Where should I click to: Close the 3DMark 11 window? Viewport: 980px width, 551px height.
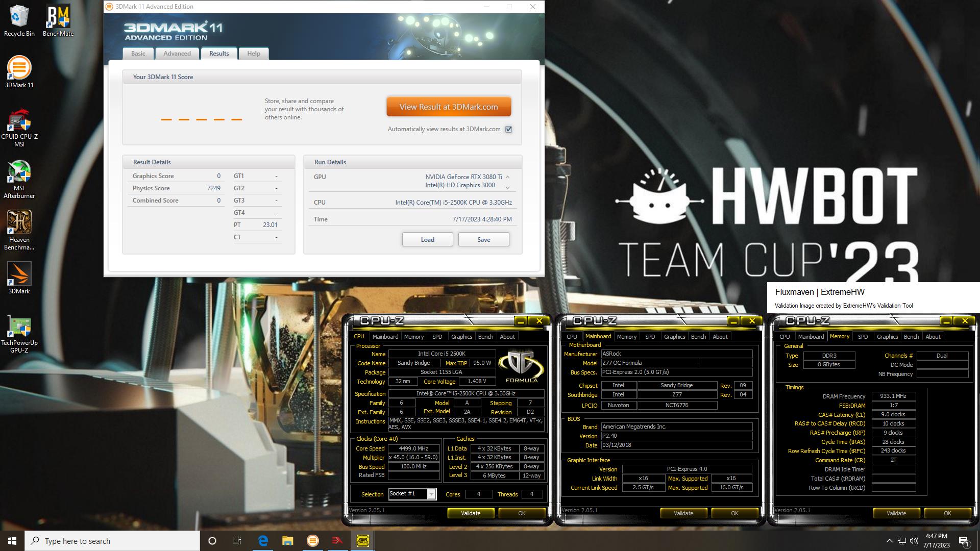click(x=532, y=7)
